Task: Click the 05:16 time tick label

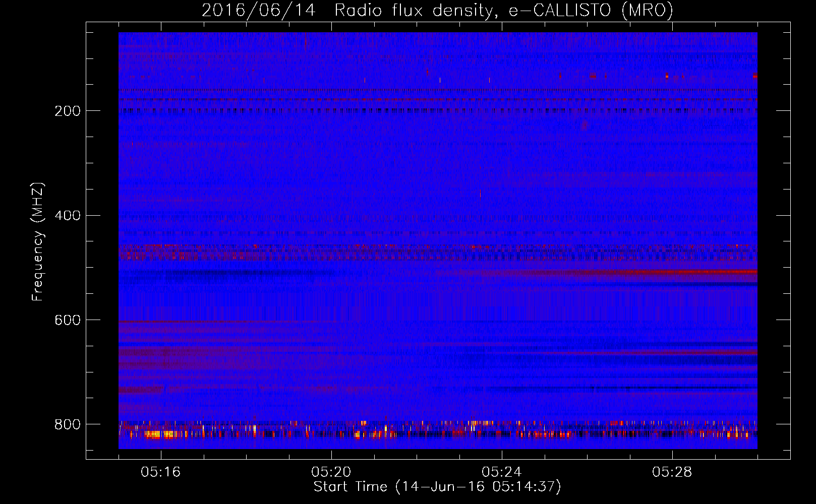Action: (x=161, y=472)
